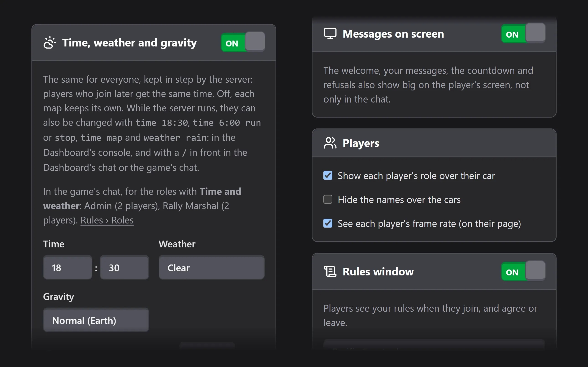Click the bold 'Time and weather' text
The width and height of the screenshot is (588, 367).
pos(142,199)
